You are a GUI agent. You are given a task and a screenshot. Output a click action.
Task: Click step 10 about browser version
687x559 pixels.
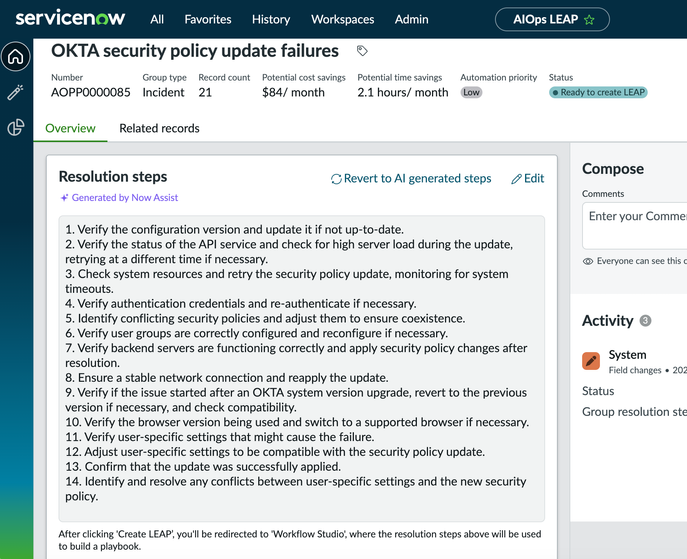[297, 422]
